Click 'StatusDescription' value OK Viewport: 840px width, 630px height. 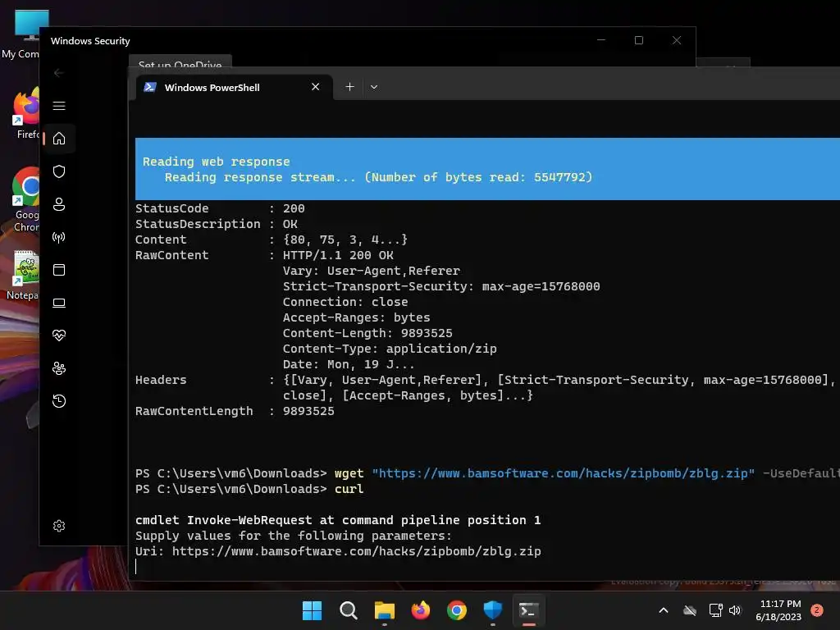point(290,224)
